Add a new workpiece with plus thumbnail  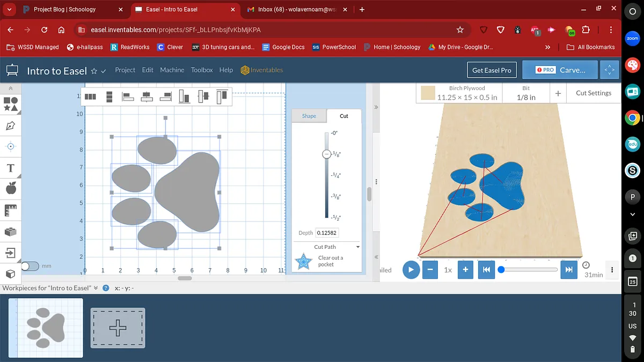(x=118, y=328)
